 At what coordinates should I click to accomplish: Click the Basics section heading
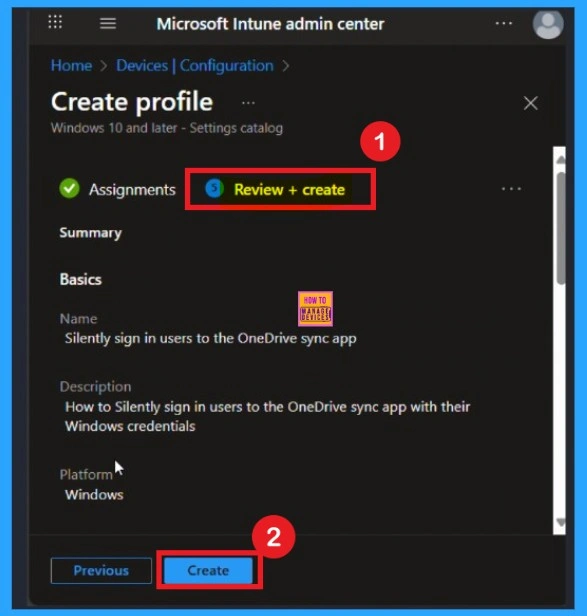click(81, 279)
